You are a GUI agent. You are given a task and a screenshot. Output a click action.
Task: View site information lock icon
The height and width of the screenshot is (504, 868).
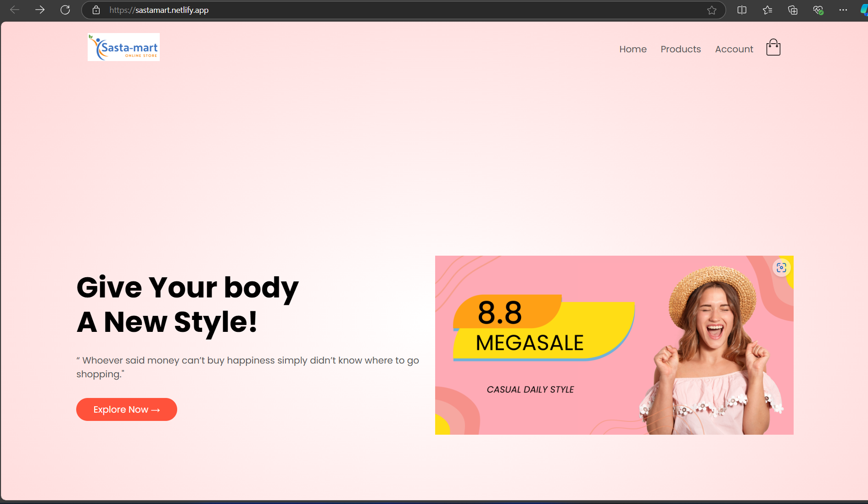pos(96,10)
